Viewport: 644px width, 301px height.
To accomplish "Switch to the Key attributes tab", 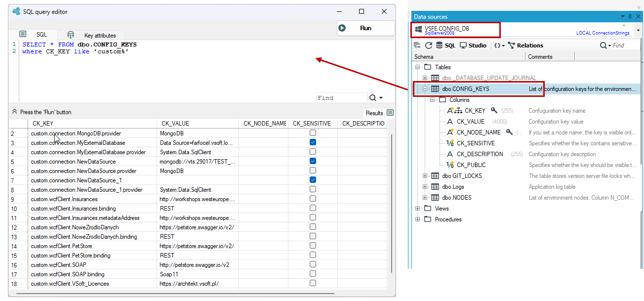I will [92, 35].
